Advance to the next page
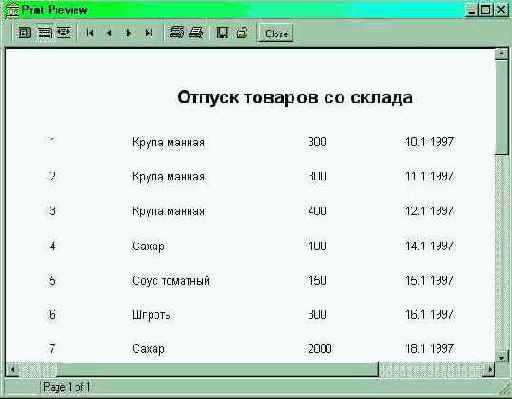This screenshot has height=399, width=512. pos(129,33)
